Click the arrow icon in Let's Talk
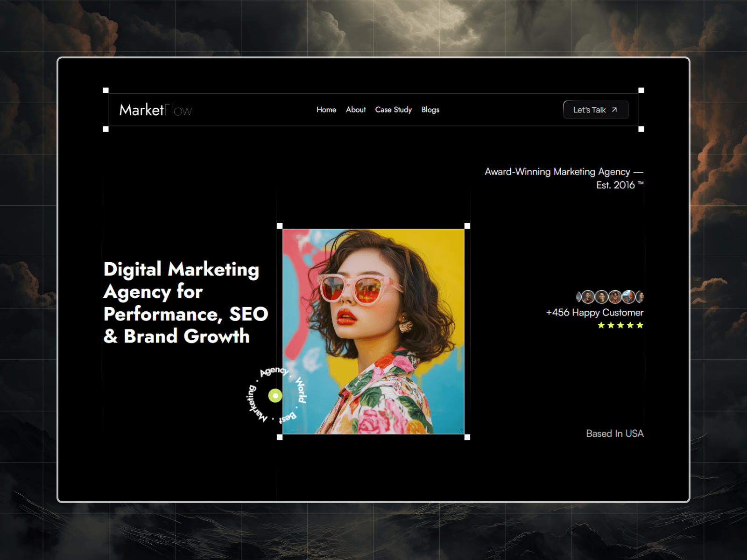The image size is (747, 560). click(614, 110)
